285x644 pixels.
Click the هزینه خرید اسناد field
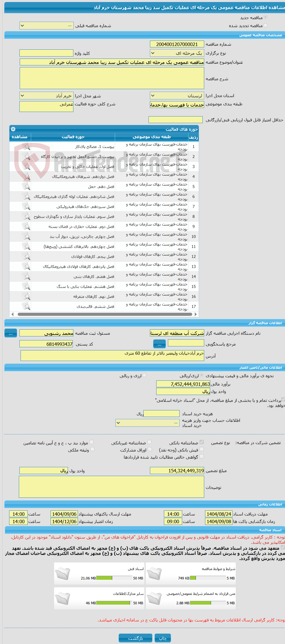(162, 414)
